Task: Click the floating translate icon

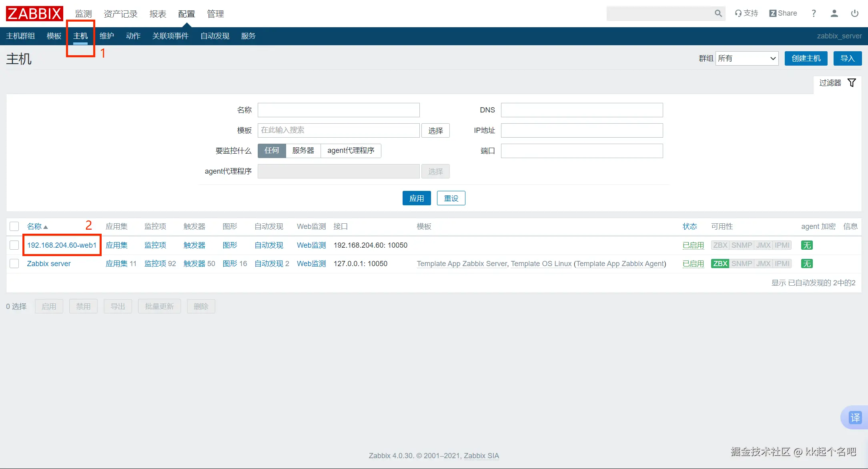Action: click(855, 418)
